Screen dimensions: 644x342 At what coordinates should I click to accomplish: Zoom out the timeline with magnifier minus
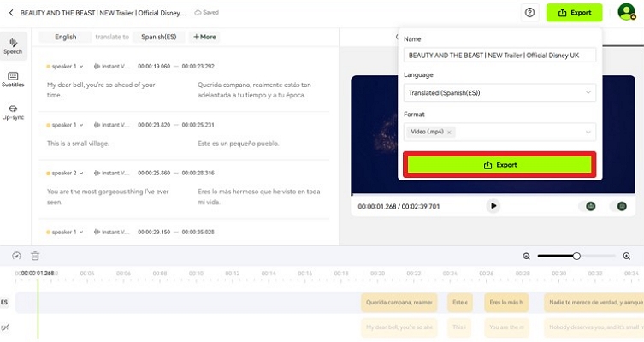527,256
